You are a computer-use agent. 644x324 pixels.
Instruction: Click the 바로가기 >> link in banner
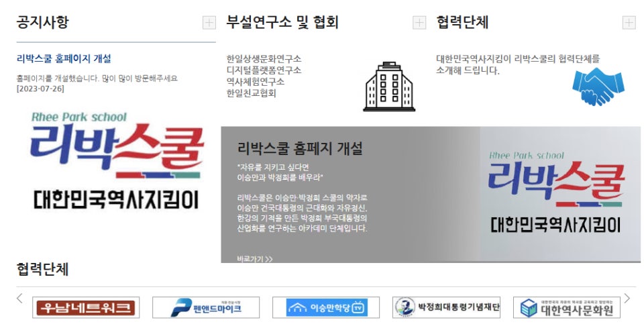coord(255,259)
